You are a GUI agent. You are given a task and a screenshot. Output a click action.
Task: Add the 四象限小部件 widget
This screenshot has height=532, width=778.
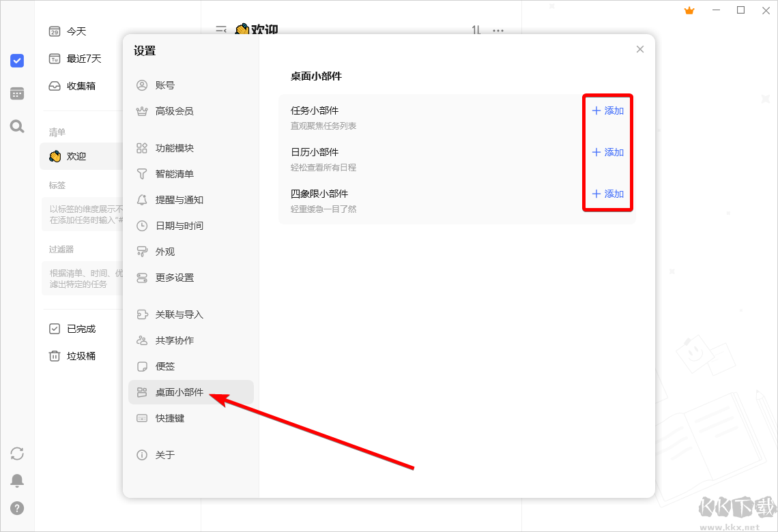607,193
